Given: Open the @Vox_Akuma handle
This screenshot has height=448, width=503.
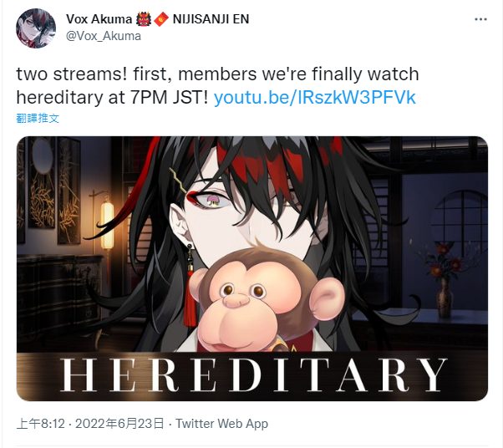Looking at the screenshot, I should (x=104, y=36).
